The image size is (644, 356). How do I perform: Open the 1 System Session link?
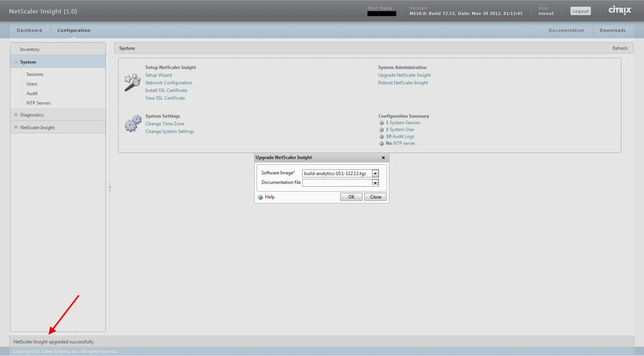click(x=403, y=123)
